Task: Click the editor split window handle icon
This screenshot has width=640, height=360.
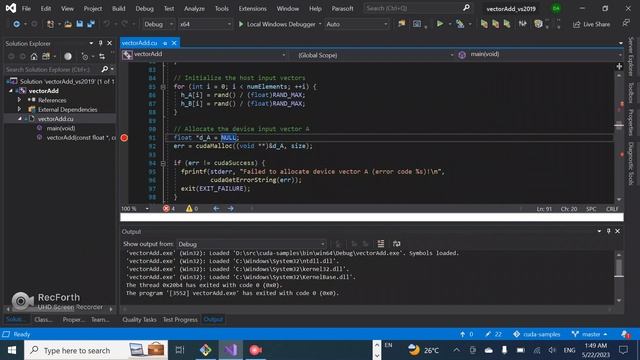Action: tap(619, 66)
